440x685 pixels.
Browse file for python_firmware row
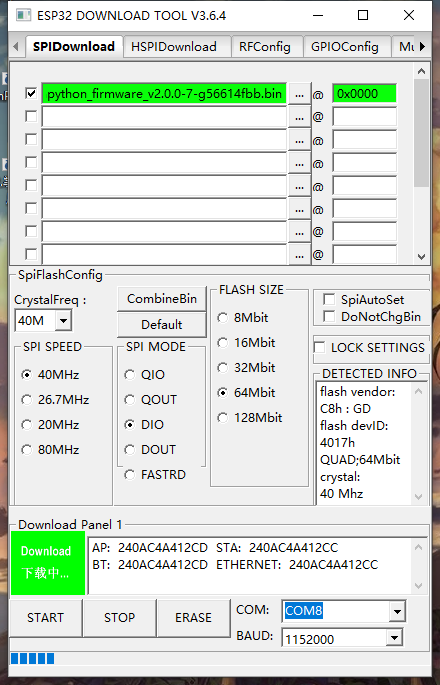299,94
